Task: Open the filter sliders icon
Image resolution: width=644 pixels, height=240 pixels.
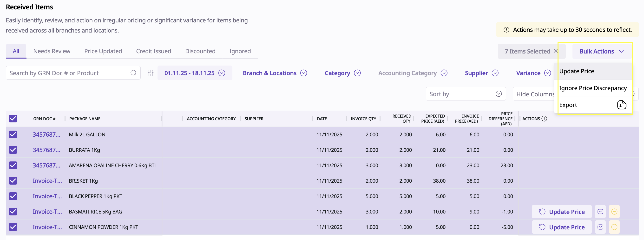Action: [151, 73]
